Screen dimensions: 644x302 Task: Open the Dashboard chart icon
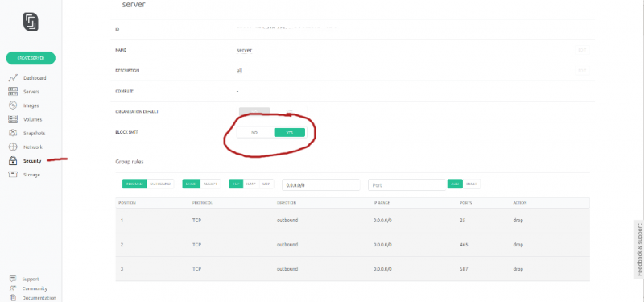(13, 77)
